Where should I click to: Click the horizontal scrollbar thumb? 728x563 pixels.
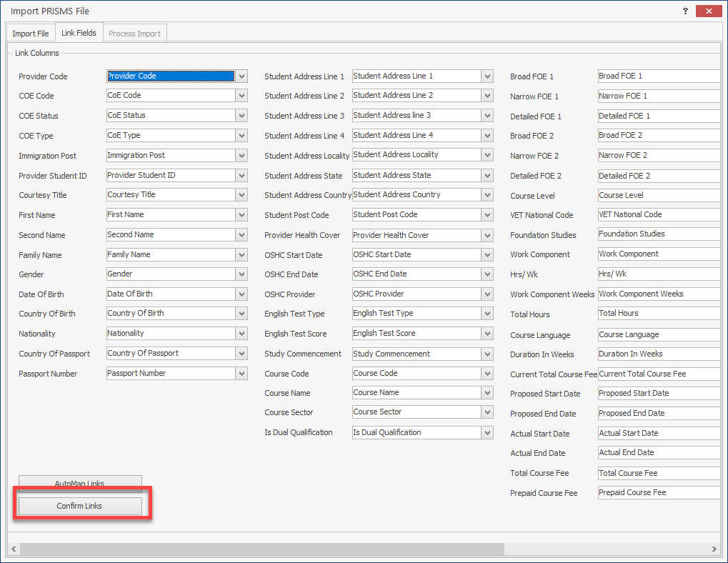pyautogui.click(x=261, y=549)
